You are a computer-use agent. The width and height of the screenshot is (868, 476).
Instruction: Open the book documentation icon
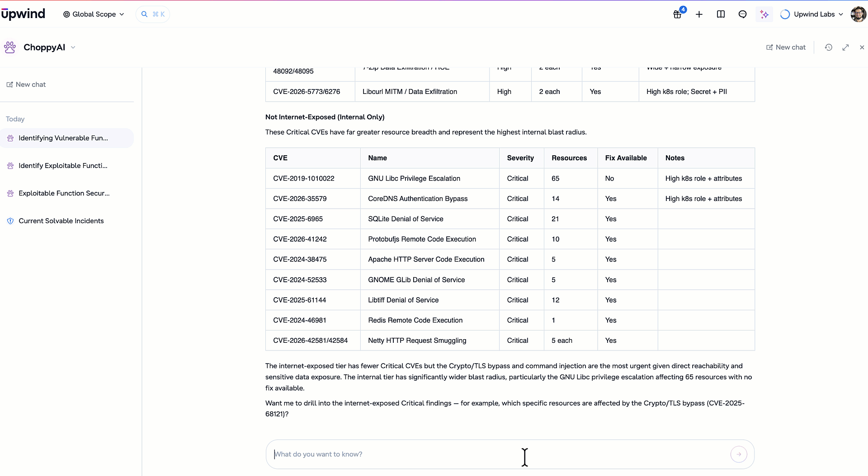(721, 14)
